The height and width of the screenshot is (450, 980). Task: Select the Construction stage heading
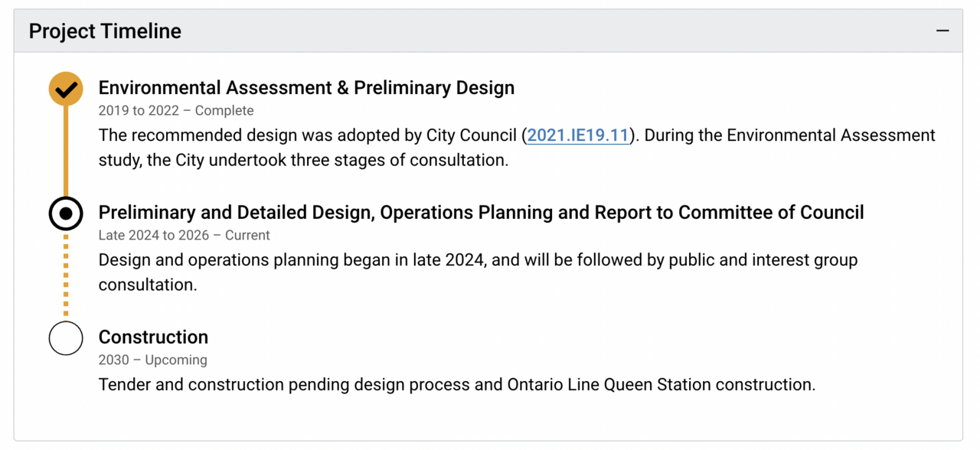point(153,337)
